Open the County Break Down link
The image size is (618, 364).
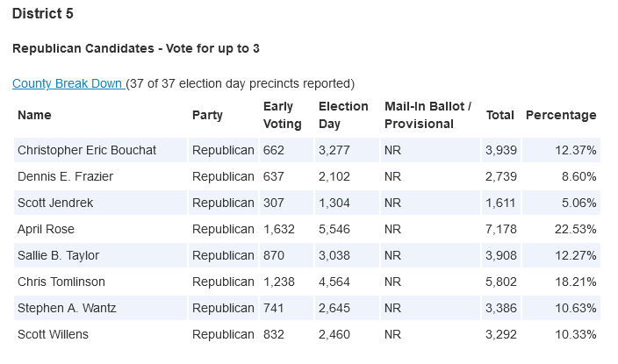[x=68, y=83]
